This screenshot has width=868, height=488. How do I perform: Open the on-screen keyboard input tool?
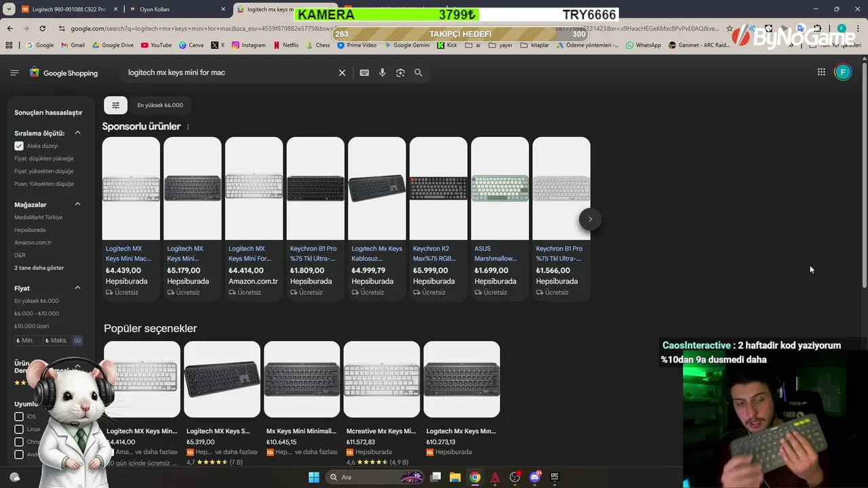[x=364, y=73]
